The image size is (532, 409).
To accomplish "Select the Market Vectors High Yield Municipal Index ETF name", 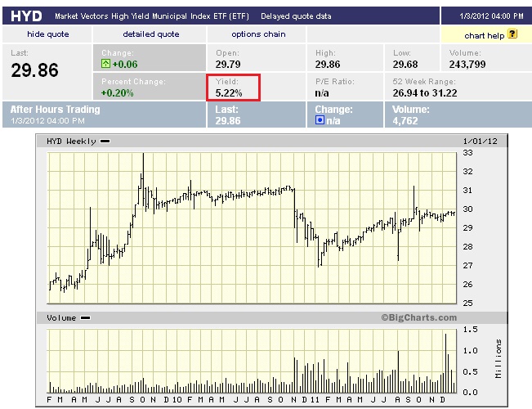I will [x=152, y=16].
